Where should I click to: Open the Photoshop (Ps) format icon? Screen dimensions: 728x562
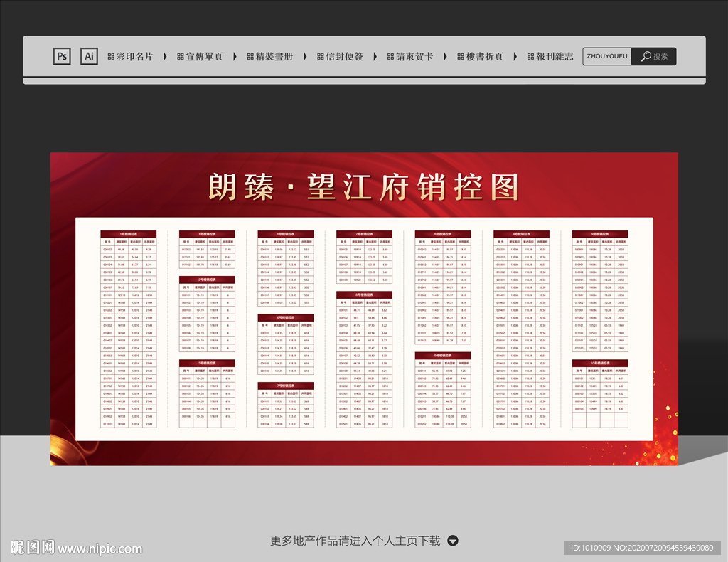(x=62, y=56)
